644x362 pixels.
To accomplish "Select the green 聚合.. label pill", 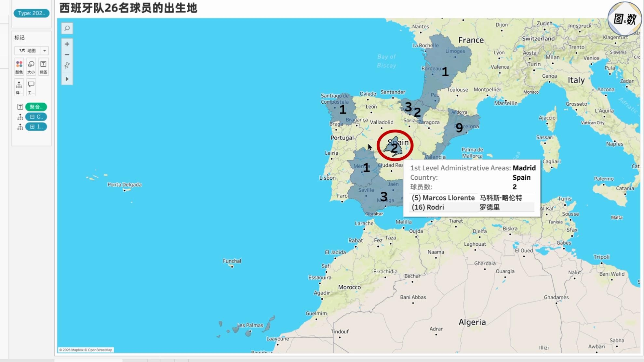I will (x=36, y=107).
